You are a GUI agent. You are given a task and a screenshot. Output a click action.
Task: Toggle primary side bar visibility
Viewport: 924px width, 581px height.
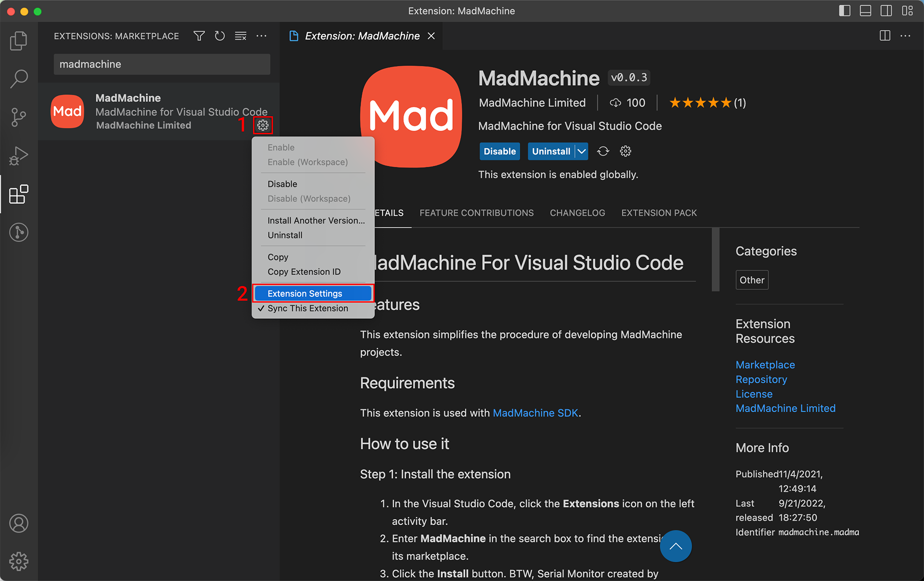845,11
